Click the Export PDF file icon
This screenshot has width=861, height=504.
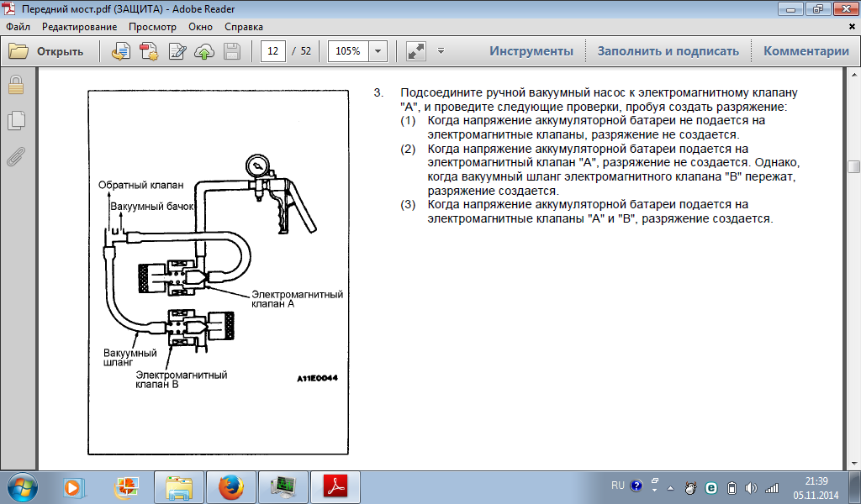click(149, 51)
